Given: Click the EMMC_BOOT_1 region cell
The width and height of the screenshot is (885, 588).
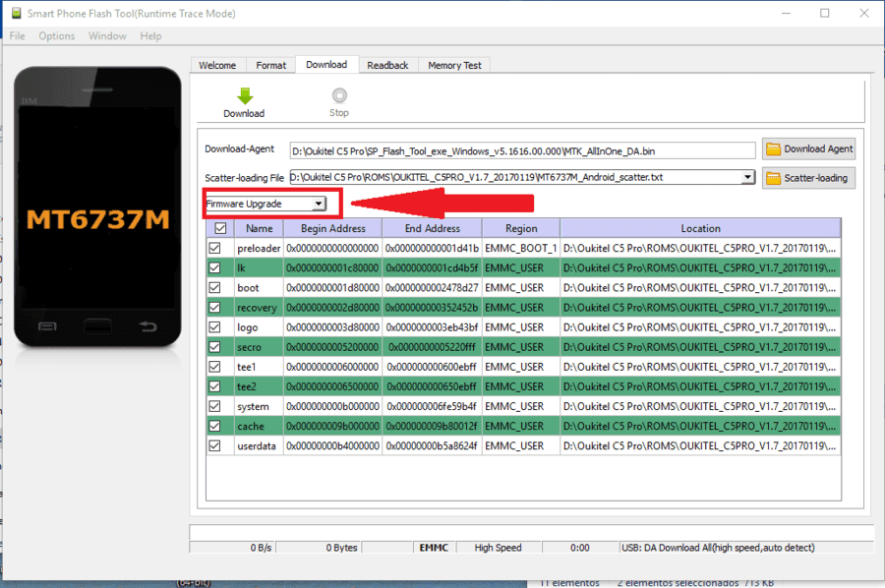Looking at the screenshot, I should [x=521, y=249].
